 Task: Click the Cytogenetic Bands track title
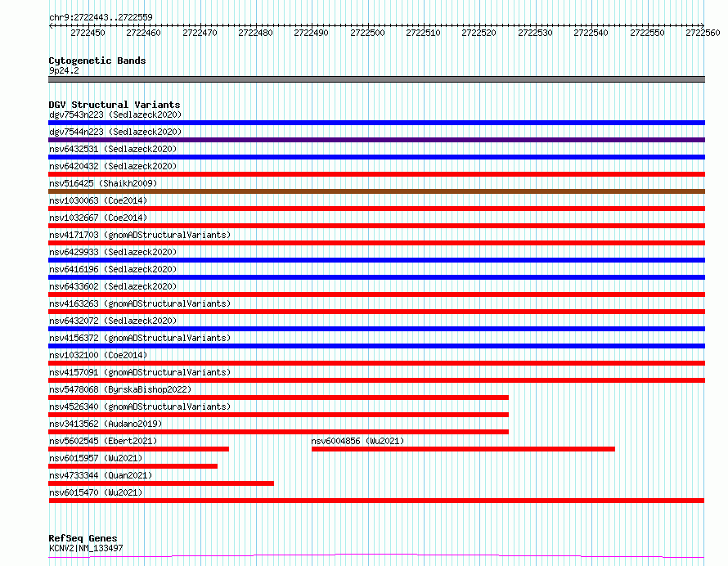[97, 61]
